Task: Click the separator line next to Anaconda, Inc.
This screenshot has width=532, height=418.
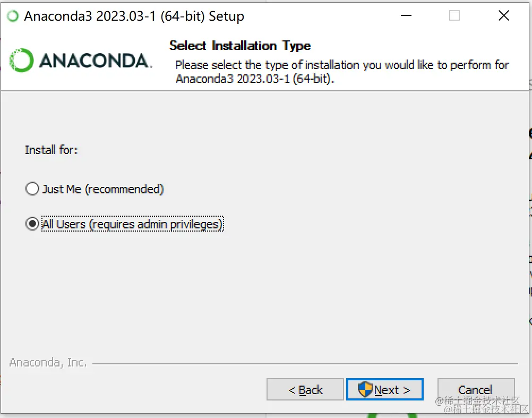Action: pyautogui.click(x=297, y=362)
